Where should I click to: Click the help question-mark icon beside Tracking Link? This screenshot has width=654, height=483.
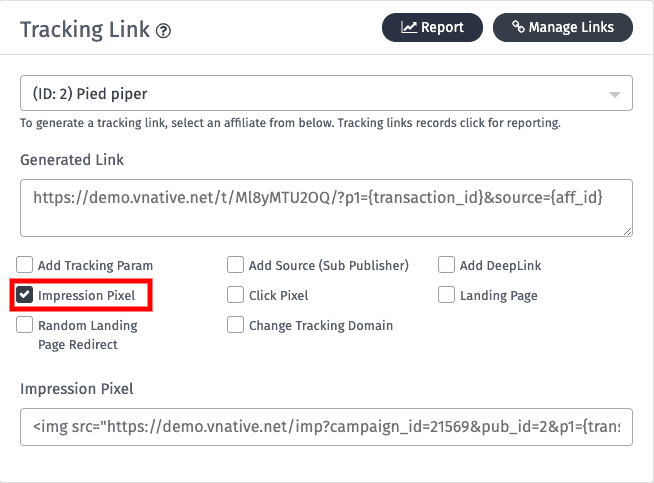pyautogui.click(x=164, y=31)
